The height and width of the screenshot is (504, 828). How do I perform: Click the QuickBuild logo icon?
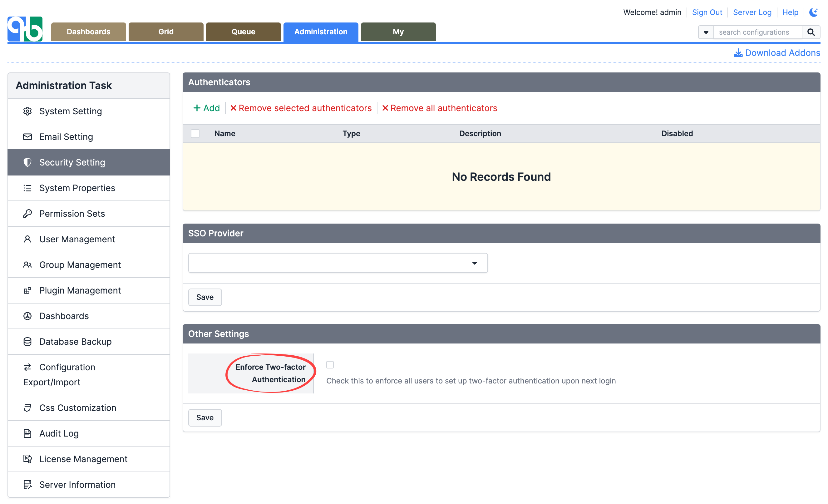[25, 29]
